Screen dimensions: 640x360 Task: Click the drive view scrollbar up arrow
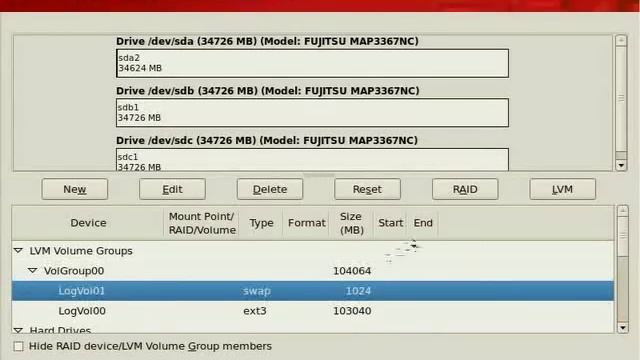[x=621, y=40]
